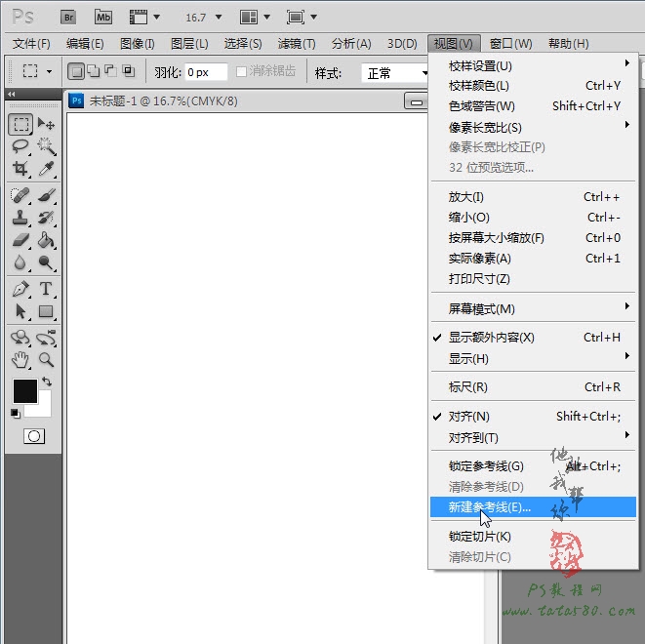
Task: Select the Pen tool
Action: click(x=20, y=289)
